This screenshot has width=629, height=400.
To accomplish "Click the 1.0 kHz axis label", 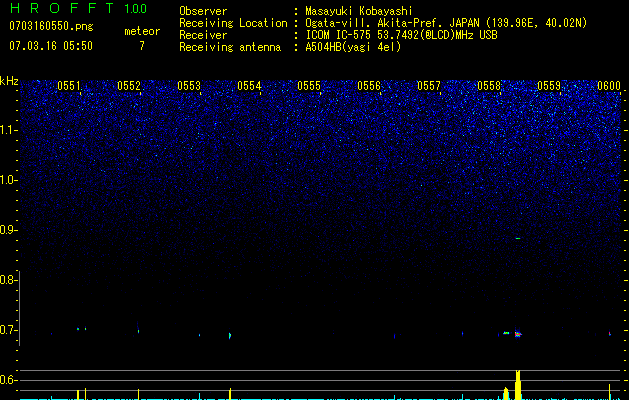I will tap(8, 180).
